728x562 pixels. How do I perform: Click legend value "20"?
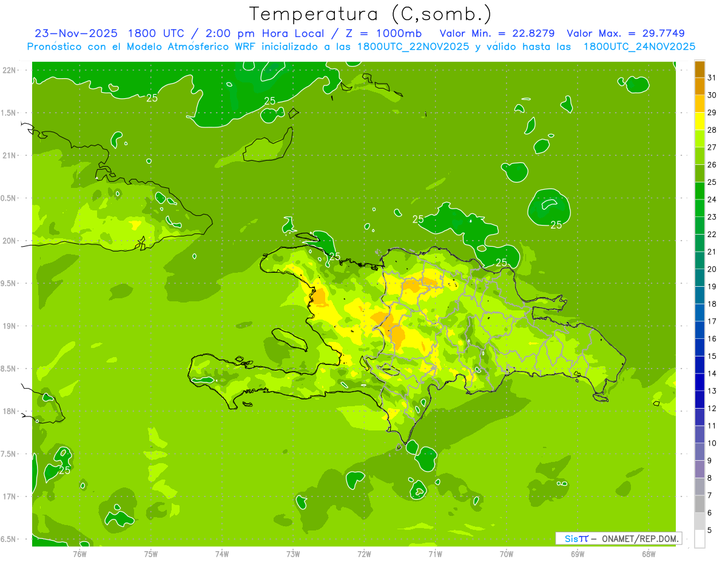(712, 269)
